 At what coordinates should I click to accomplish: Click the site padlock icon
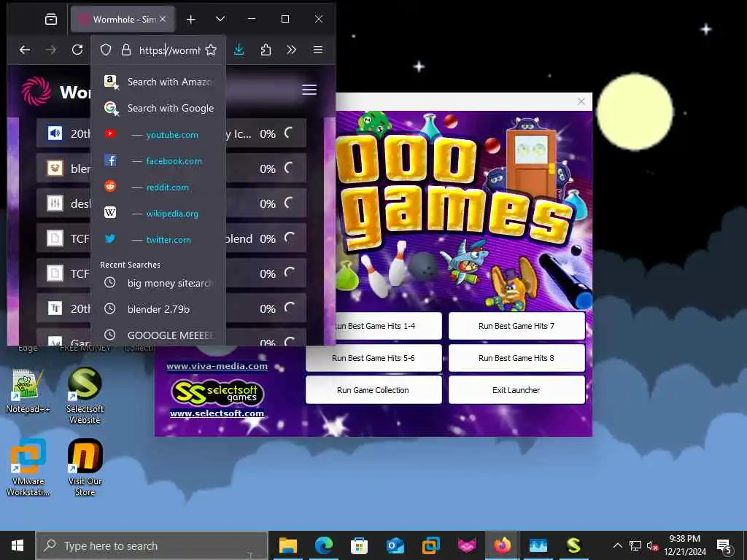pyautogui.click(x=125, y=50)
